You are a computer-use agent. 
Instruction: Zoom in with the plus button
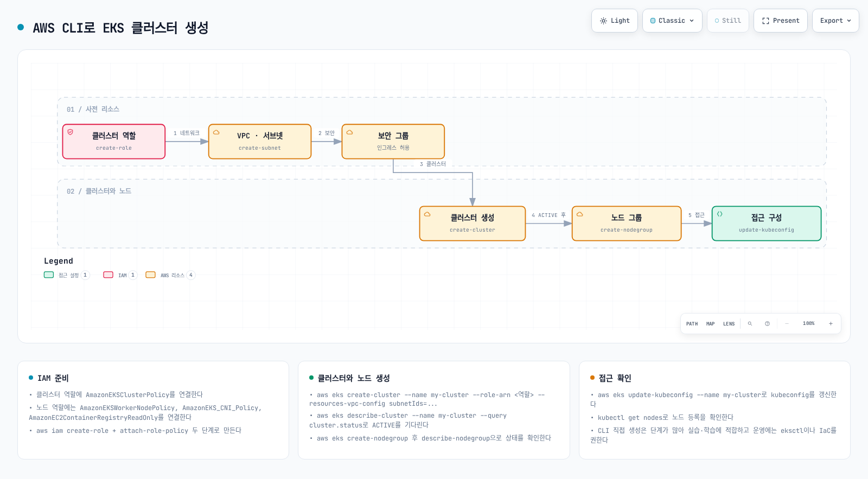tap(831, 324)
